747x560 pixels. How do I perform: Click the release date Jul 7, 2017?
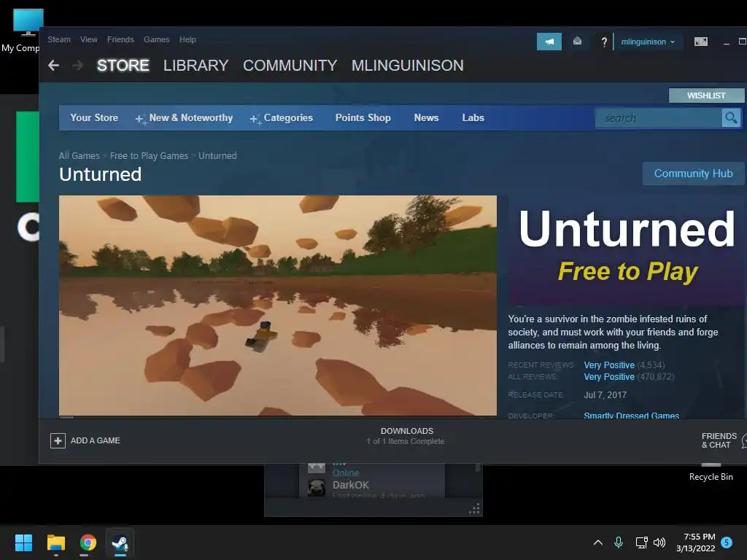tap(605, 394)
